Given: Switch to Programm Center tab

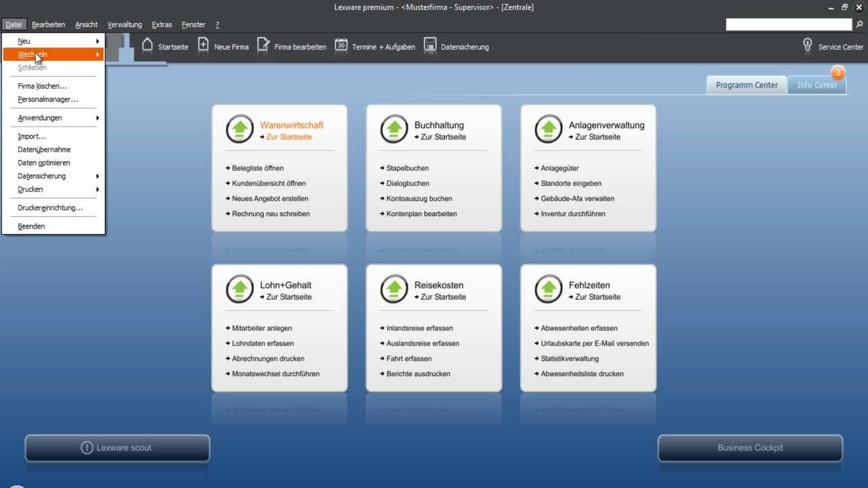Looking at the screenshot, I should coord(747,85).
